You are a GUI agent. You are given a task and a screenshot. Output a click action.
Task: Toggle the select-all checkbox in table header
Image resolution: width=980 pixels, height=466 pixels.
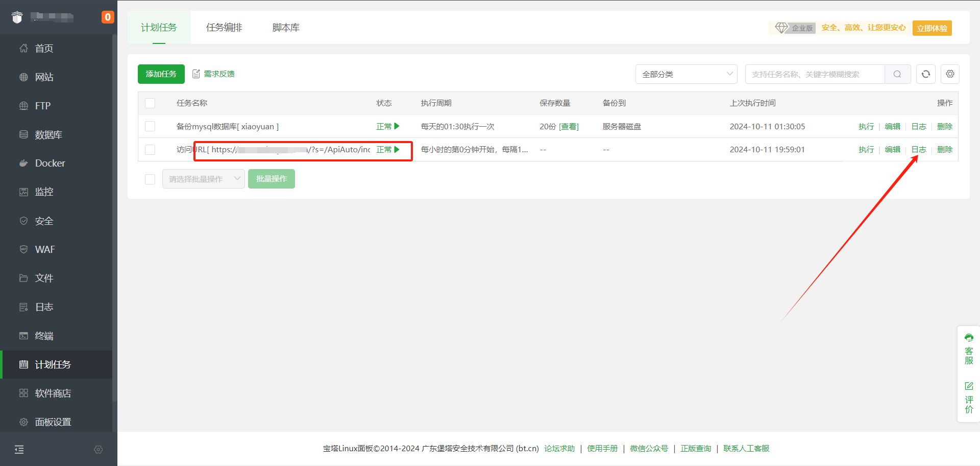click(x=150, y=103)
